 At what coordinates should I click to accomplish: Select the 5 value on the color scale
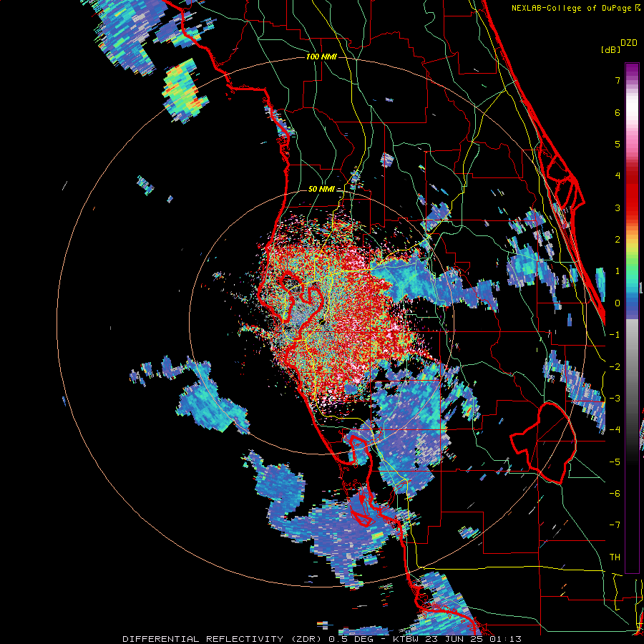[x=618, y=144]
